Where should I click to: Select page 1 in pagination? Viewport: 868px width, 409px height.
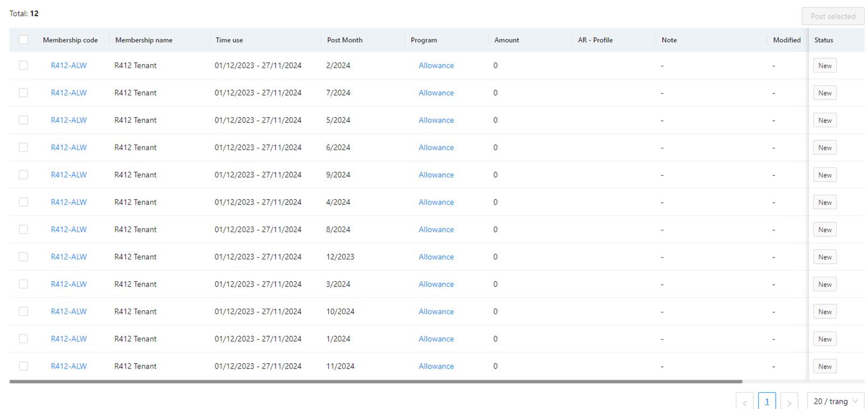coord(767,401)
